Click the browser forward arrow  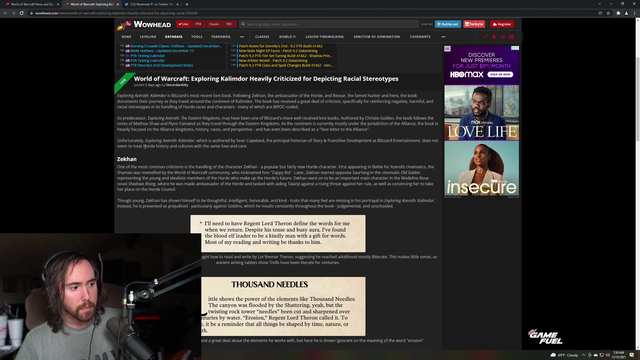pyautogui.click(x=13, y=13)
